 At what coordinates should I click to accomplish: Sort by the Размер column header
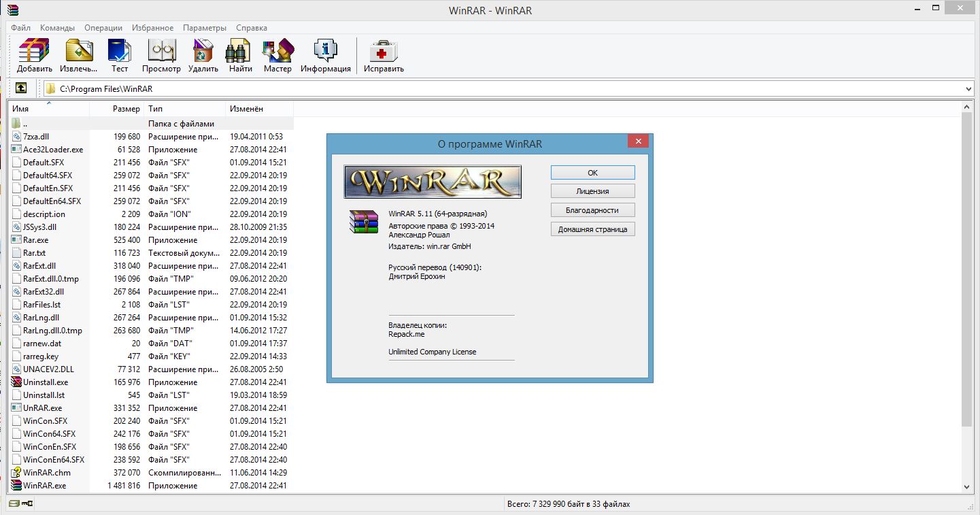click(x=116, y=109)
